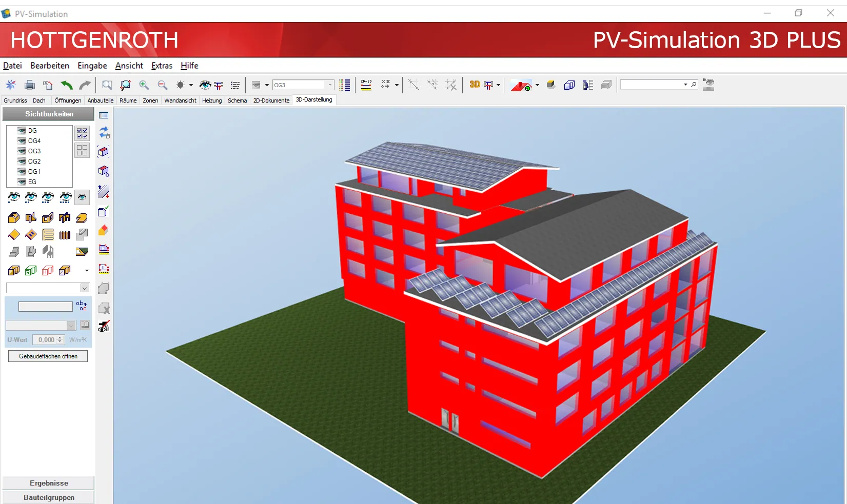Click the green undo arrow
This screenshot has width=847, height=504.
(x=66, y=85)
